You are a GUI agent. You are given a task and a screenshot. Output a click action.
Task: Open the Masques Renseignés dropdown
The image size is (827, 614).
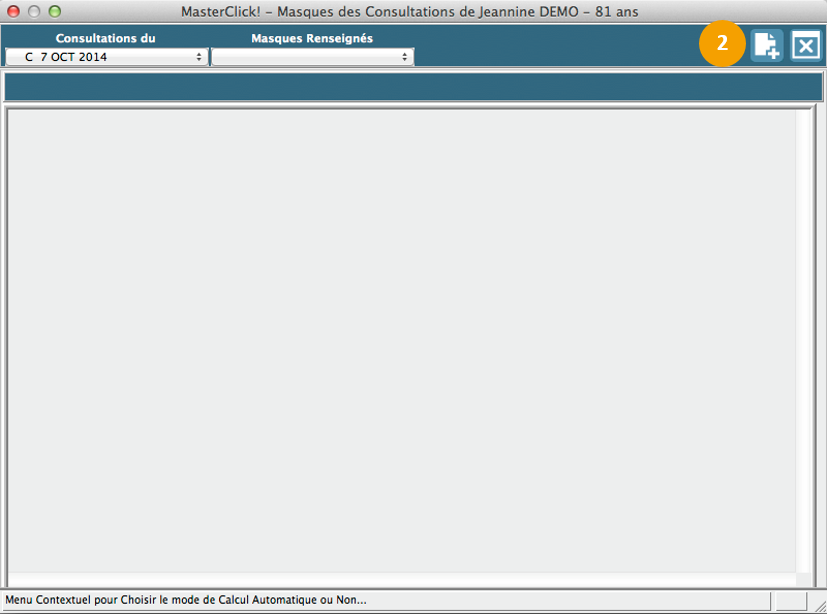pos(311,57)
